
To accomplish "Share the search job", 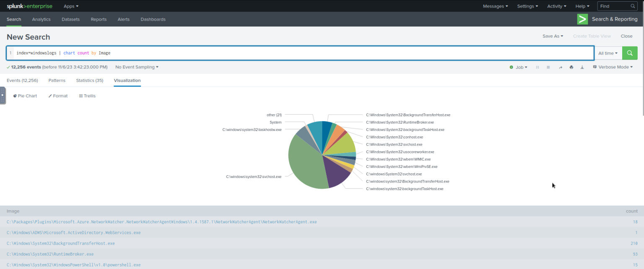I will pos(561,67).
